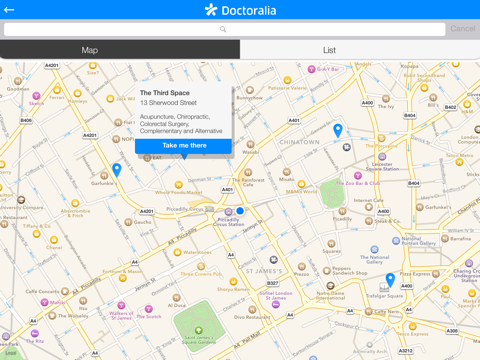Tap the Saint James's Square Gardens icon

pyautogui.click(x=199, y=330)
